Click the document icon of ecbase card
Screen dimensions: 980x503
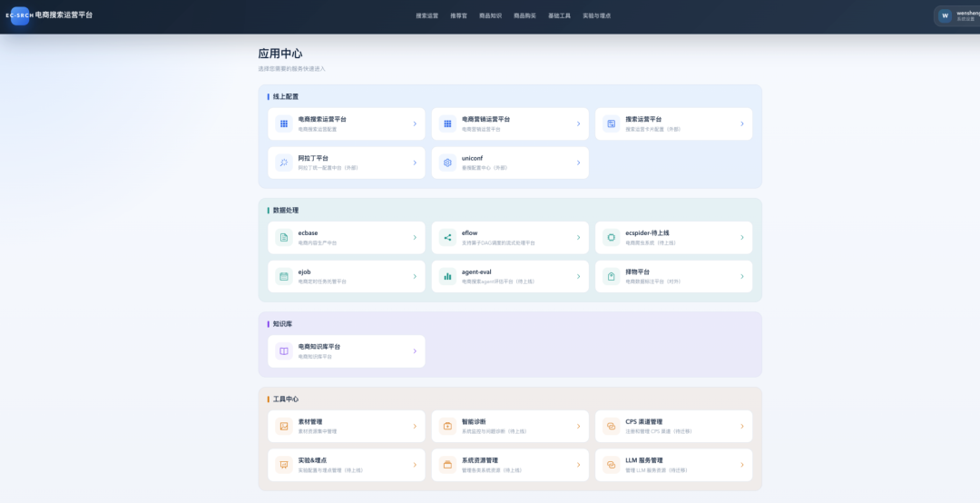(x=284, y=238)
